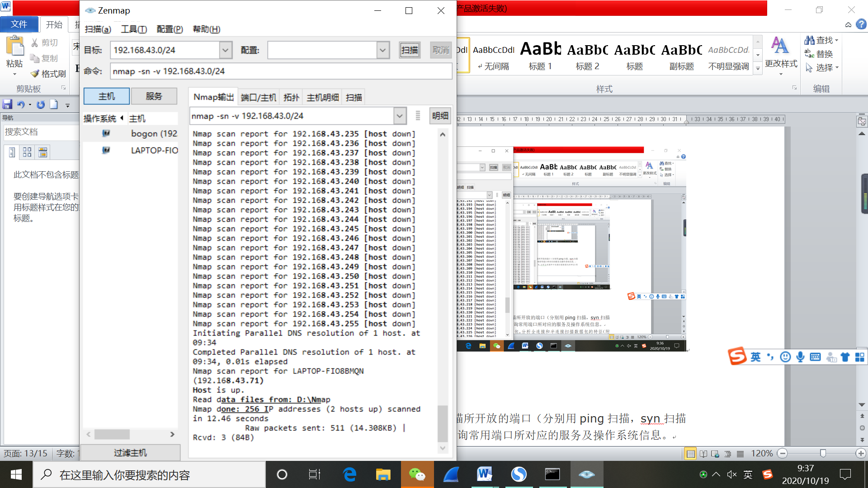Image resolution: width=868 pixels, height=488 pixels.
Task: Switch to the Topology tab
Action: [x=291, y=97]
